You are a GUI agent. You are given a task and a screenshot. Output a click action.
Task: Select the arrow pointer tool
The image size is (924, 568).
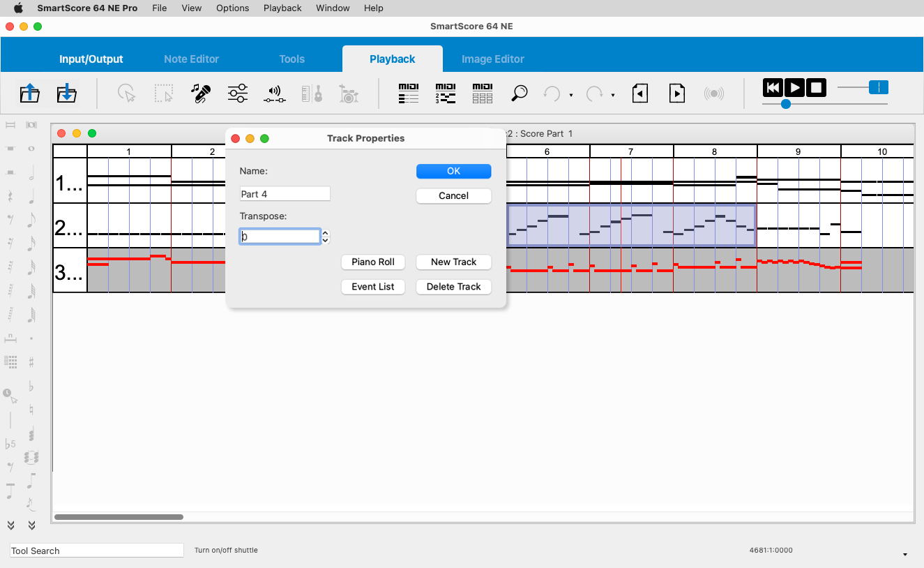[126, 94]
